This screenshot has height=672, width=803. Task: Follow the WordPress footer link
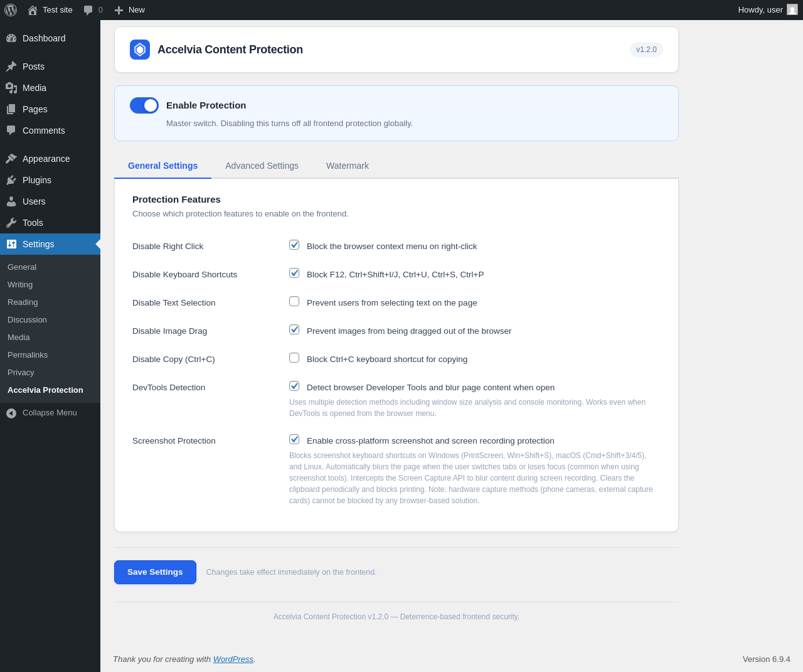[233, 659]
